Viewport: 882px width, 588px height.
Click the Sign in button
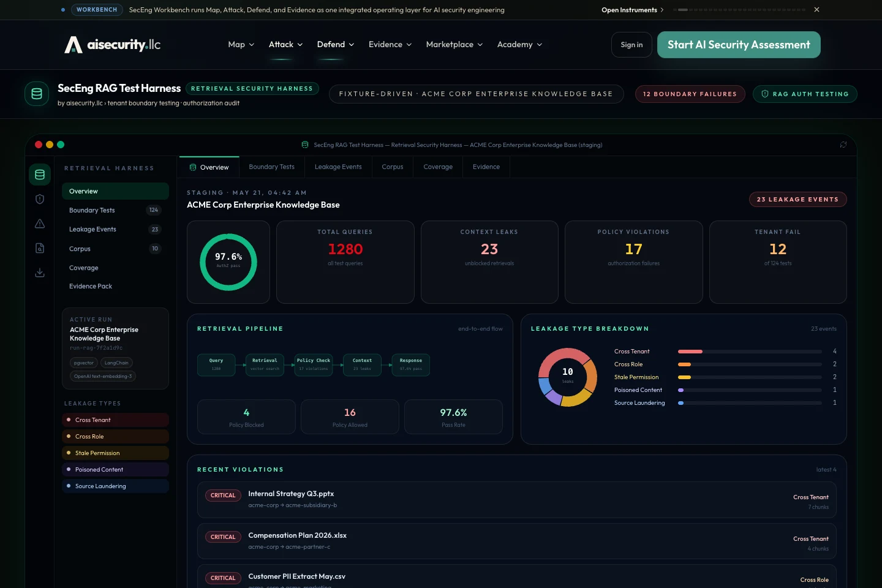tap(631, 45)
